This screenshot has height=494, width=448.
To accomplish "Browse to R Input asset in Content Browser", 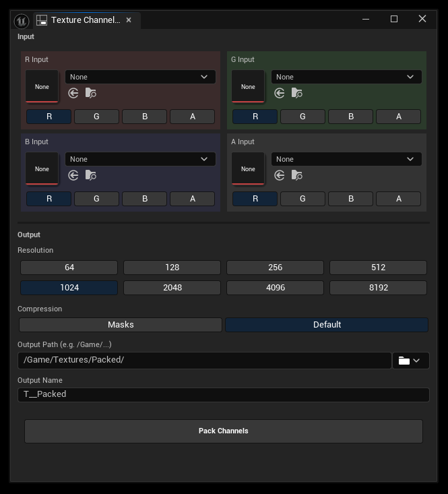I will tap(91, 93).
